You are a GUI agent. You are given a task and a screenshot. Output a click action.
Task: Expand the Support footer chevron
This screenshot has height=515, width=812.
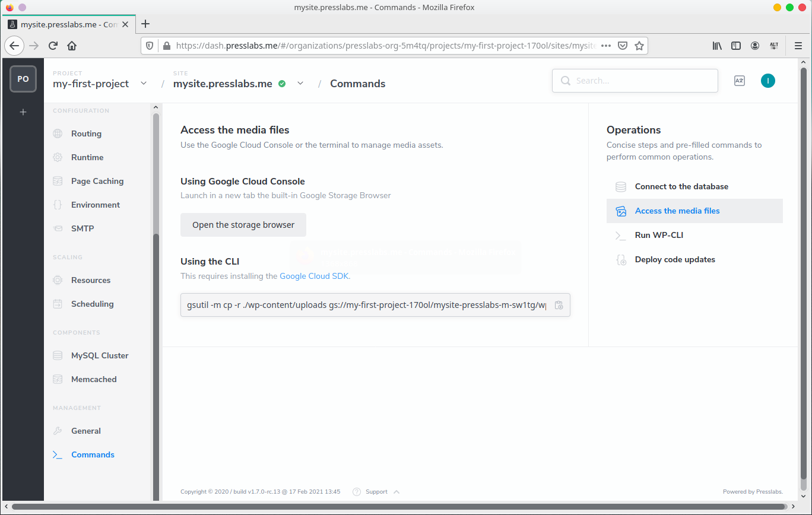tap(397, 492)
